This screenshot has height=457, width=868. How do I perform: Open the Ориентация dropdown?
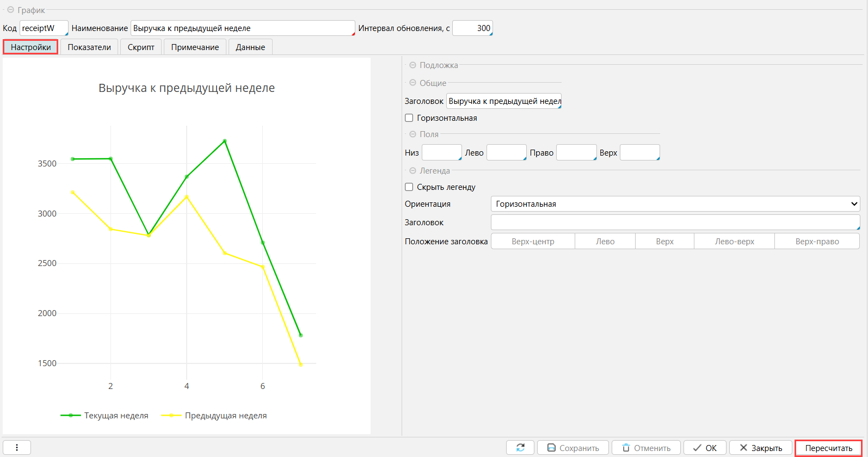pyautogui.click(x=675, y=204)
